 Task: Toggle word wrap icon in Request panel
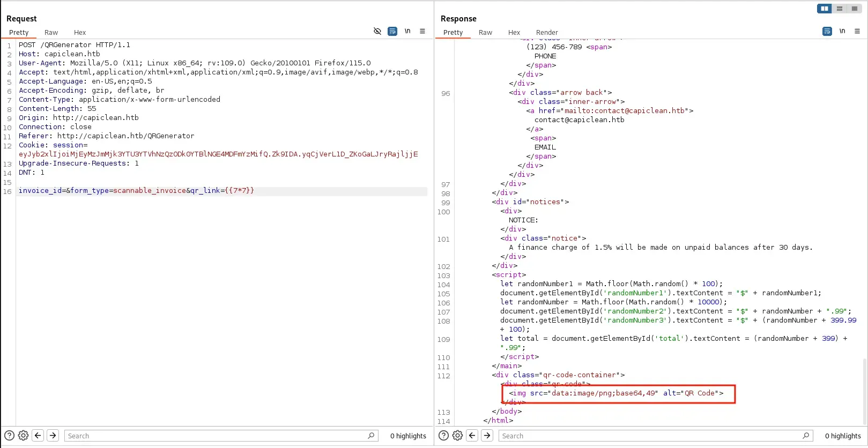point(392,31)
